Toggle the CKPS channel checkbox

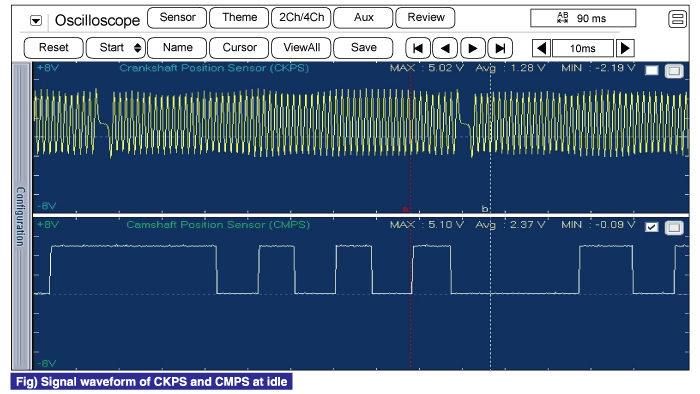tap(651, 71)
